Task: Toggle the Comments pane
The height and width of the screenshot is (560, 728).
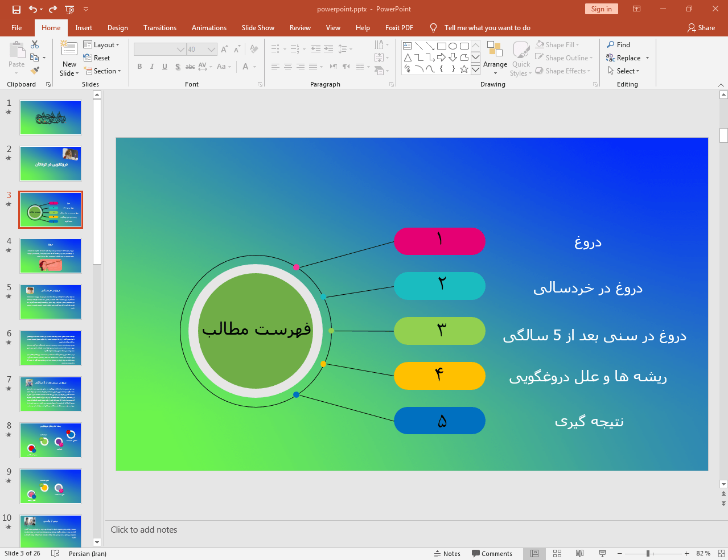Action: click(x=492, y=553)
